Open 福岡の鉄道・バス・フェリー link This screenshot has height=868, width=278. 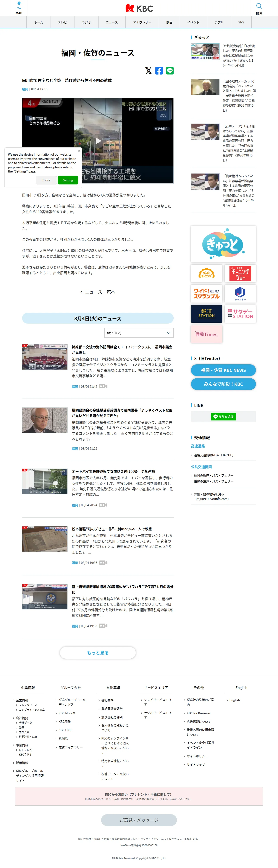pyautogui.click(x=213, y=476)
